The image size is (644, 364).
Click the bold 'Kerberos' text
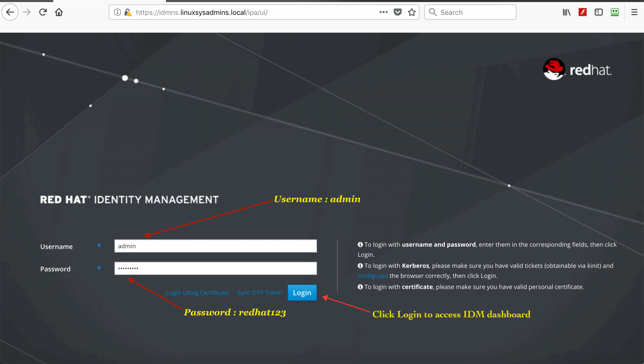415,266
